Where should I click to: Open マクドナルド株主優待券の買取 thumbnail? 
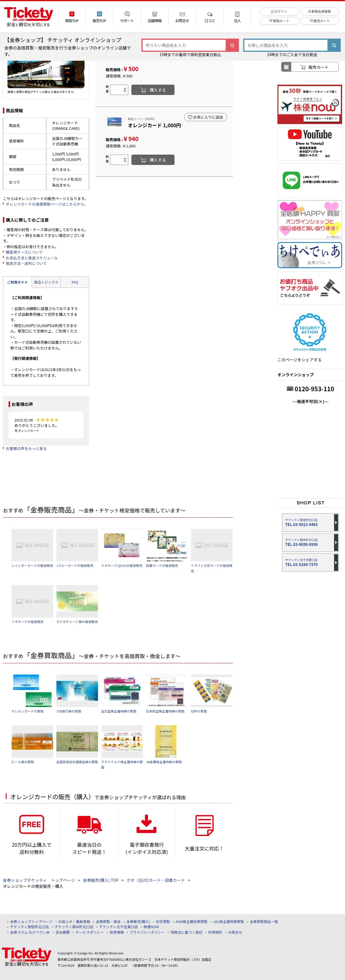(x=122, y=741)
